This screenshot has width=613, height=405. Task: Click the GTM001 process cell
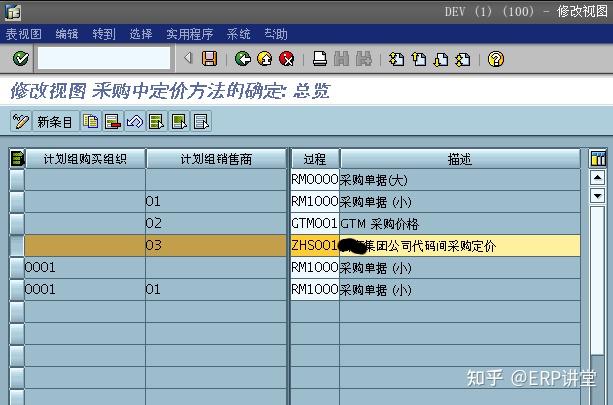pos(315,224)
